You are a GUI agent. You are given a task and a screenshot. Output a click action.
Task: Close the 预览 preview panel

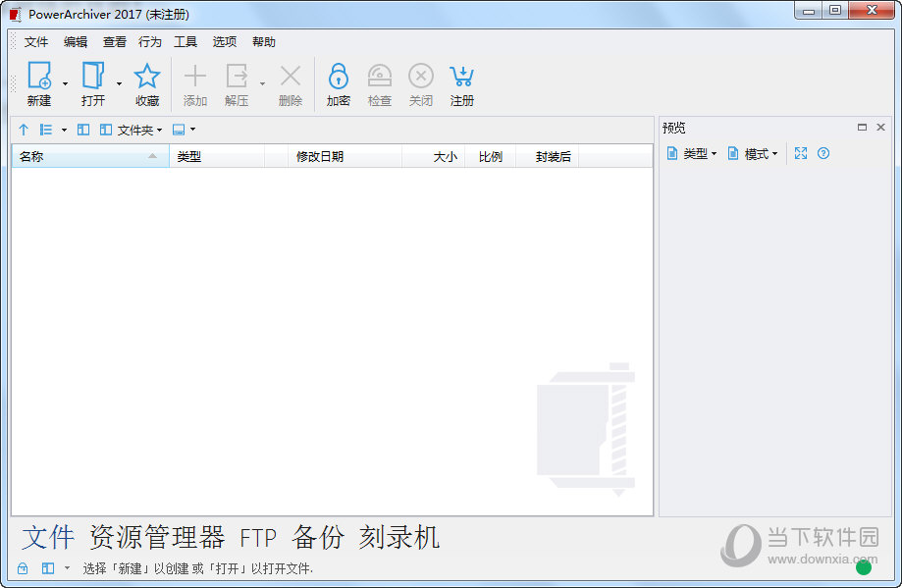coord(880,128)
